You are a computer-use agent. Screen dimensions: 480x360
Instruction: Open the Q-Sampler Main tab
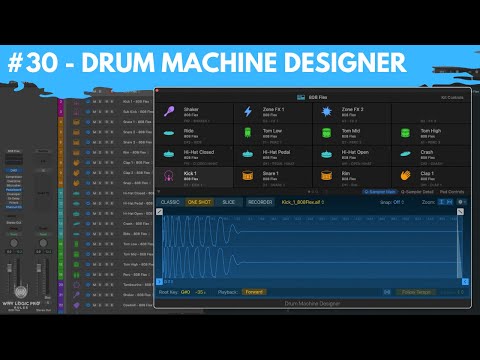point(380,192)
